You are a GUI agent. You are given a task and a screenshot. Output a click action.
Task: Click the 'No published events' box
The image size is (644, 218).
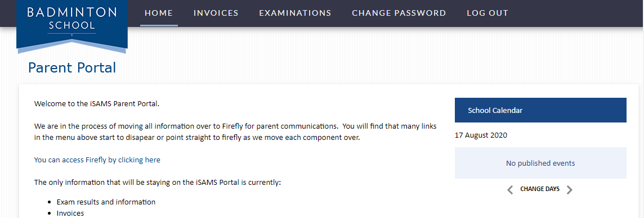tap(540, 163)
